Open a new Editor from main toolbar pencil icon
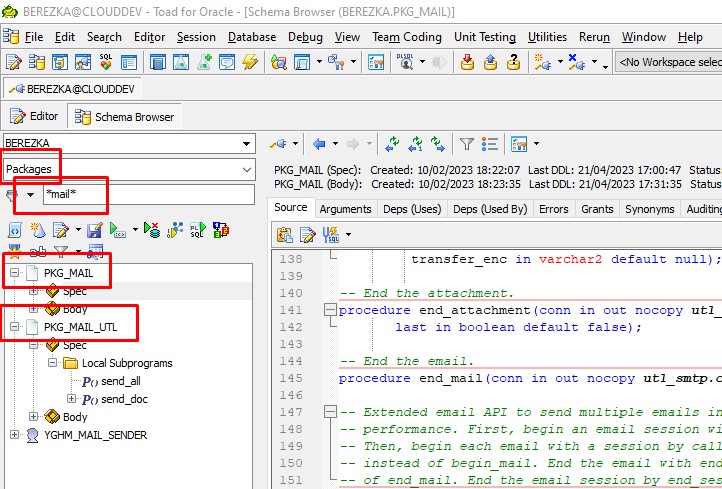 click(x=13, y=62)
